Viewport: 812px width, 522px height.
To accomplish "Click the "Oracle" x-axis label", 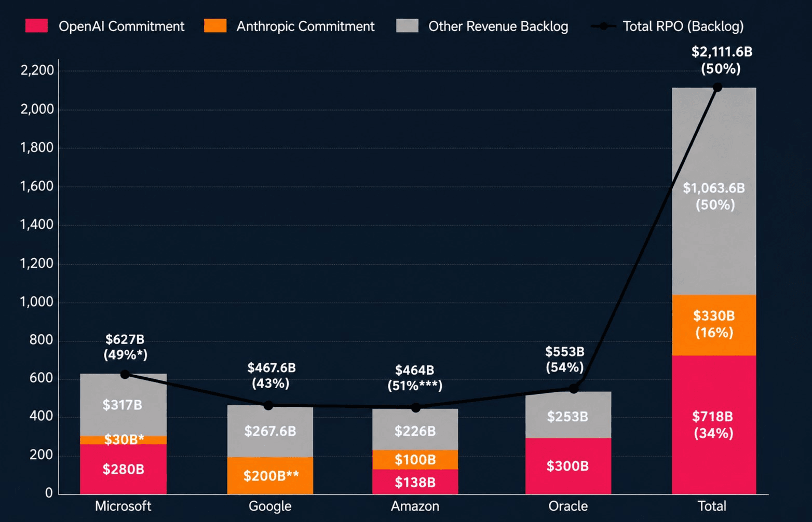I will pyautogui.click(x=568, y=506).
